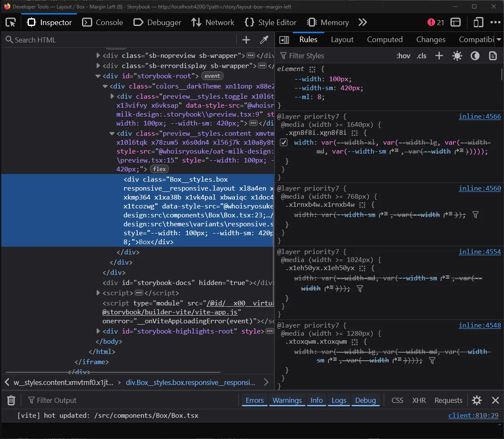Open console settings gear menu
The width and height of the screenshot is (504, 439).
pyautogui.click(x=476, y=400)
